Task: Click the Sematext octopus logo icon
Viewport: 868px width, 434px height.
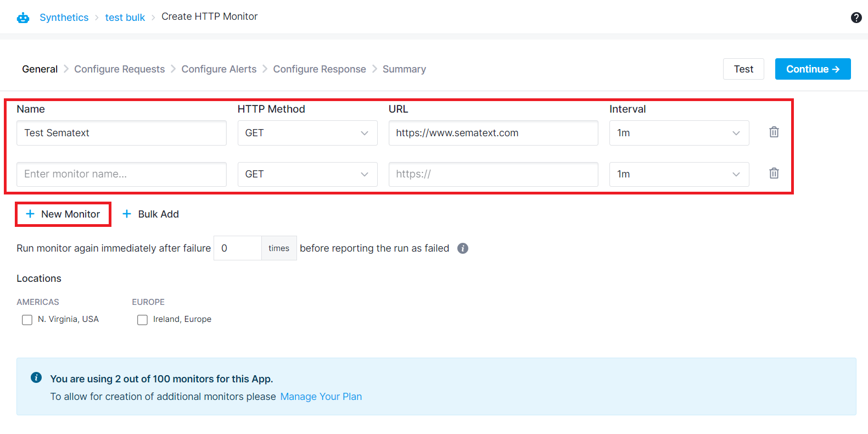Action: point(23,18)
